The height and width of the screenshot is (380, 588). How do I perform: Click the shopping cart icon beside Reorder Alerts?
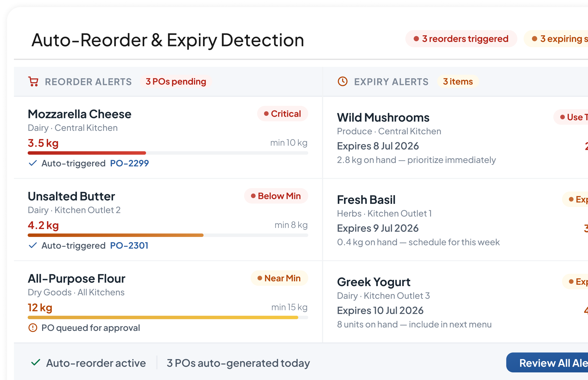(x=33, y=82)
